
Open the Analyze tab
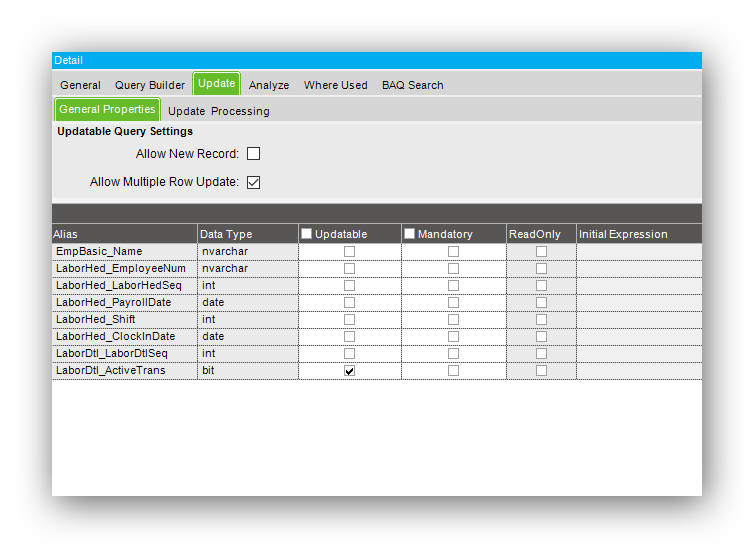[269, 85]
